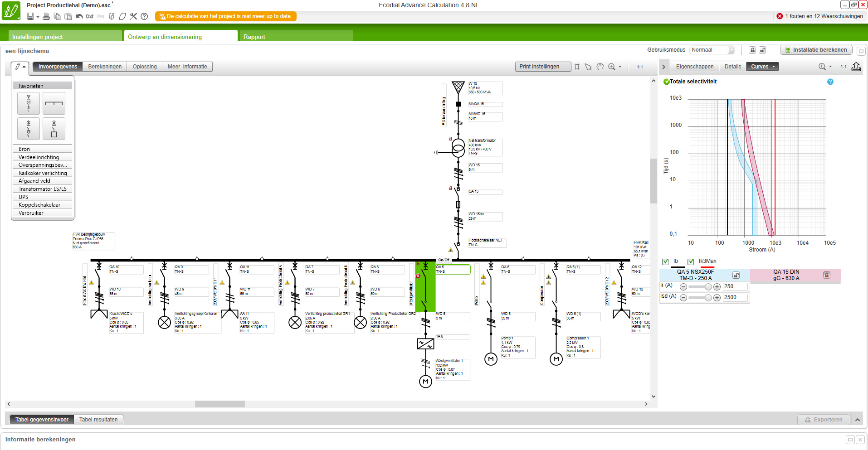Switch to the Rapport tab

tap(254, 37)
